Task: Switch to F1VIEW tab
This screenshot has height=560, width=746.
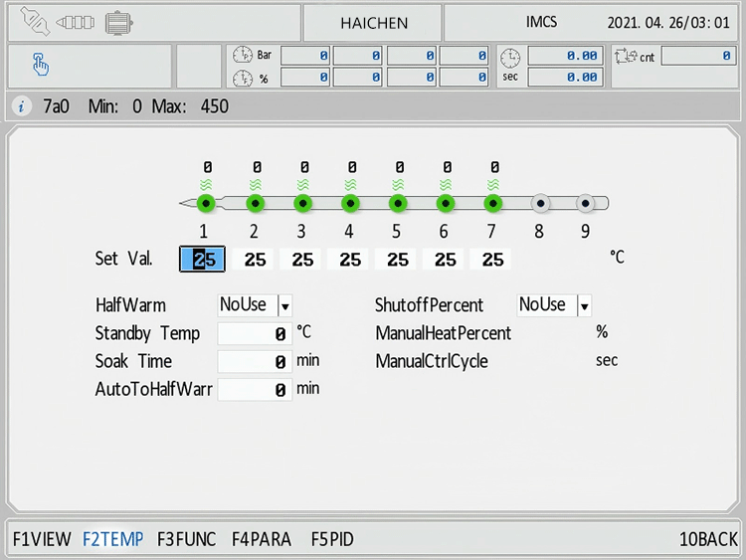Action: pos(42,539)
